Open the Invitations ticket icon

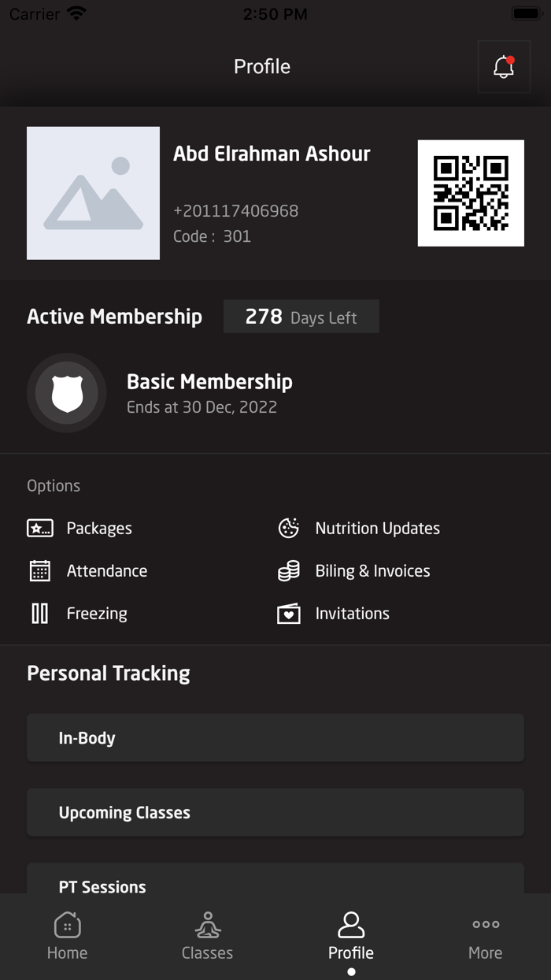288,613
